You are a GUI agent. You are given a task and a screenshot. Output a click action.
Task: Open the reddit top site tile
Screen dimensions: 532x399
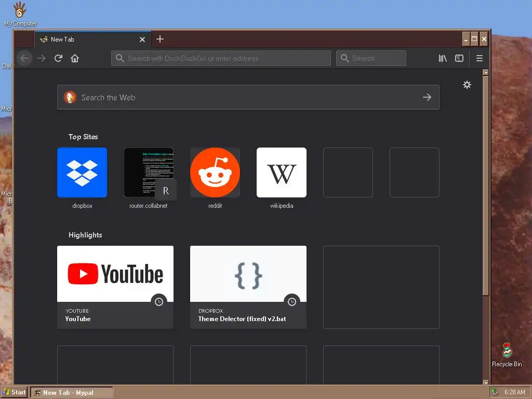click(x=215, y=172)
